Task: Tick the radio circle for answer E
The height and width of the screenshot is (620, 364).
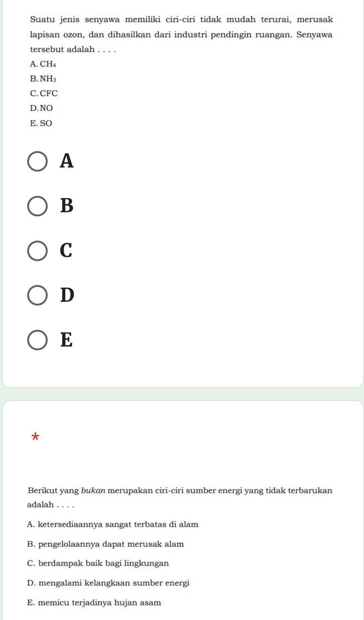Action: (x=37, y=340)
